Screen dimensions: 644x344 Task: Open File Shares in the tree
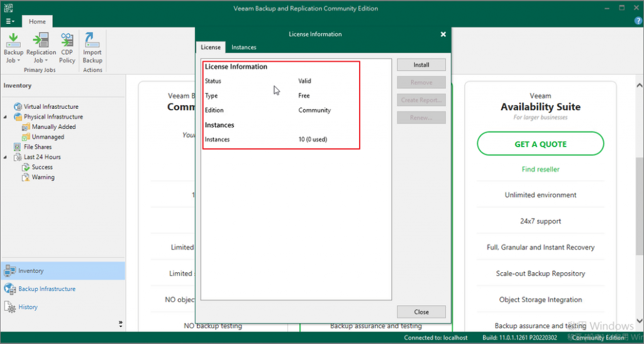(38, 147)
